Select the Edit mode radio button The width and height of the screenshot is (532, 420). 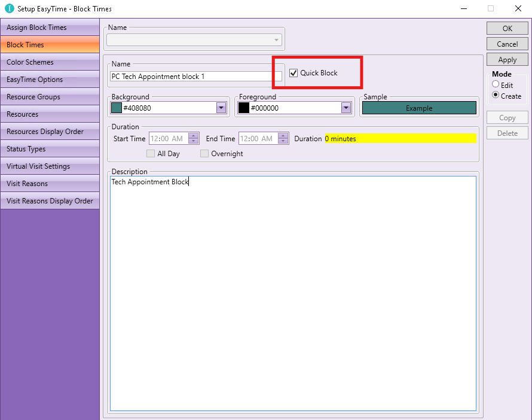(x=496, y=85)
